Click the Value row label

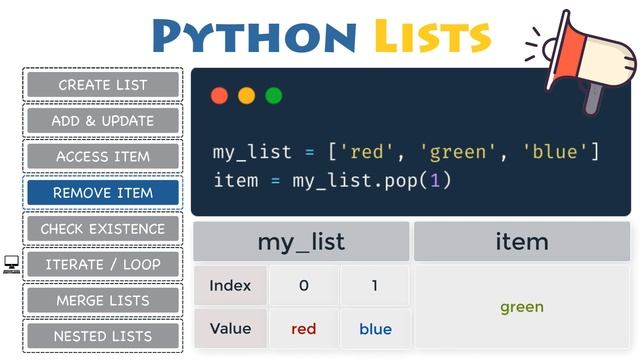(x=230, y=329)
